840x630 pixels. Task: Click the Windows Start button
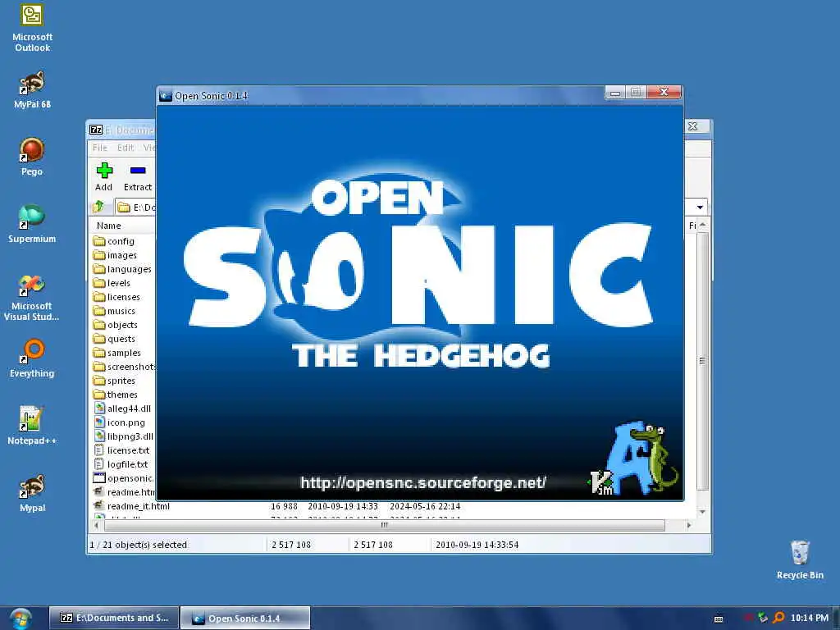point(21,619)
